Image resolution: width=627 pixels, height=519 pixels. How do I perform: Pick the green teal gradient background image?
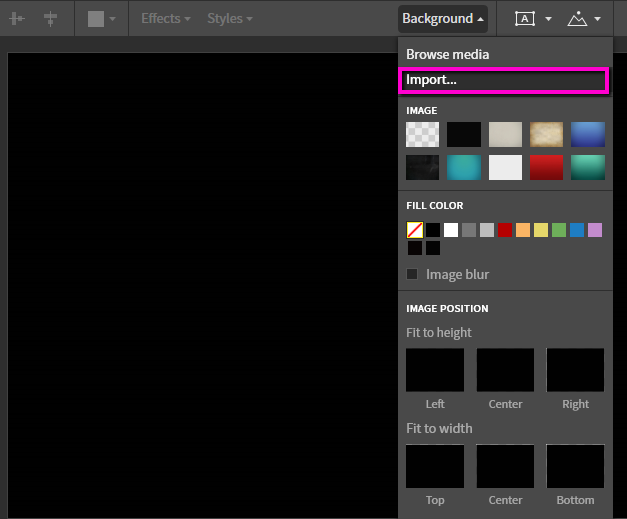point(588,167)
